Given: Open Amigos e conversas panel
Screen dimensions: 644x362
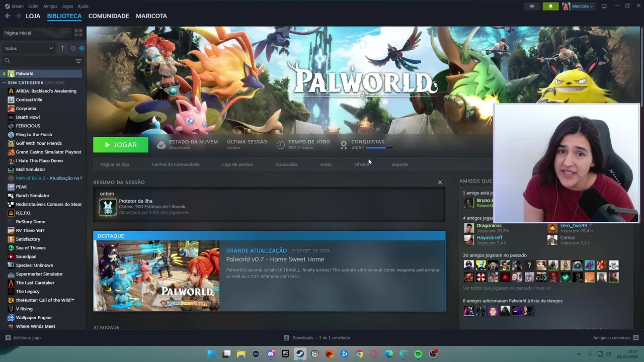Looking at the screenshot, I should pyautogui.click(x=616, y=338).
